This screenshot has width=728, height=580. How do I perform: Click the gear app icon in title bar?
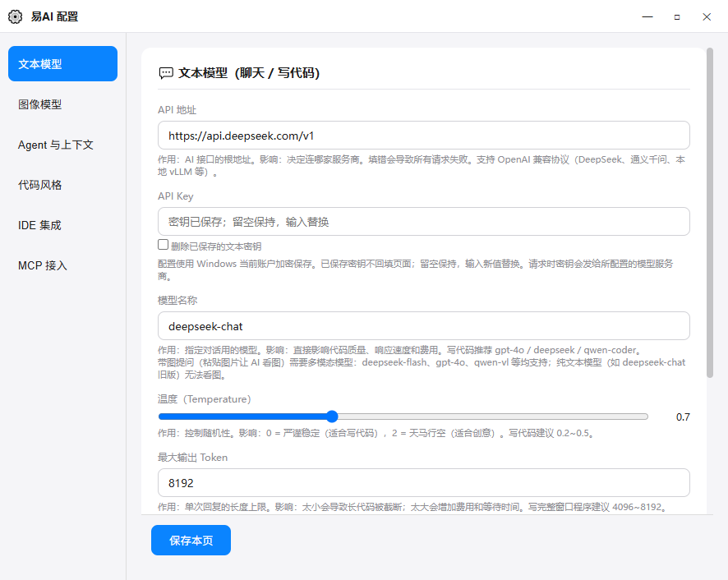[x=15, y=16]
